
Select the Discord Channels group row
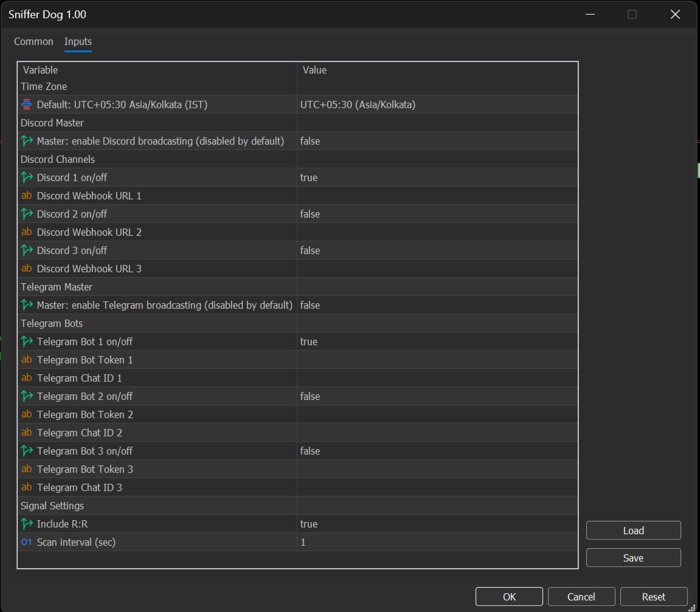point(298,159)
